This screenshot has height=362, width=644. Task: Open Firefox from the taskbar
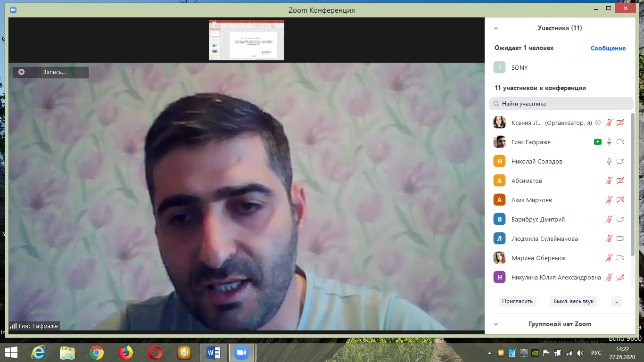[126, 352]
